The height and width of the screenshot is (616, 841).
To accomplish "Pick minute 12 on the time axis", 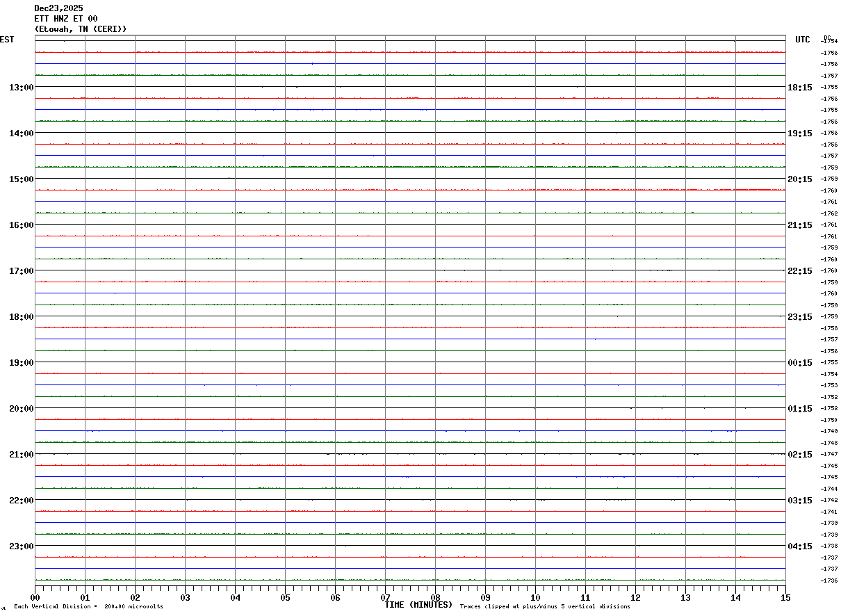I will click(636, 597).
